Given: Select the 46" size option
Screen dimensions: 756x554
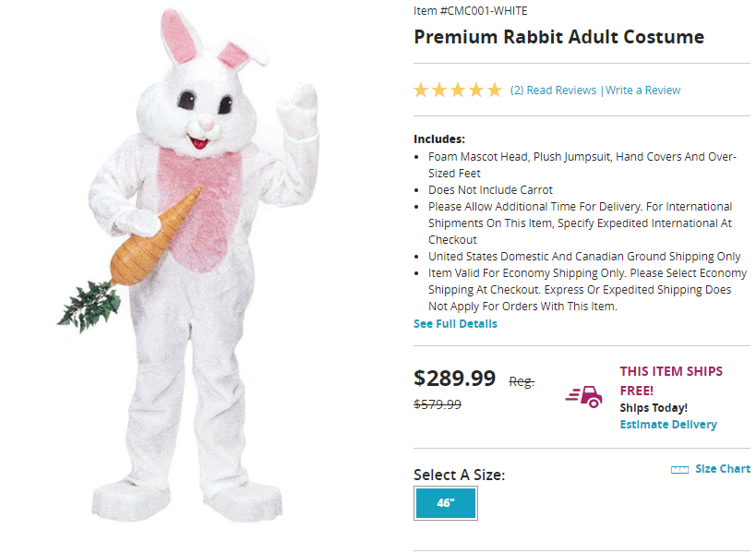Looking at the screenshot, I should tap(446, 503).
